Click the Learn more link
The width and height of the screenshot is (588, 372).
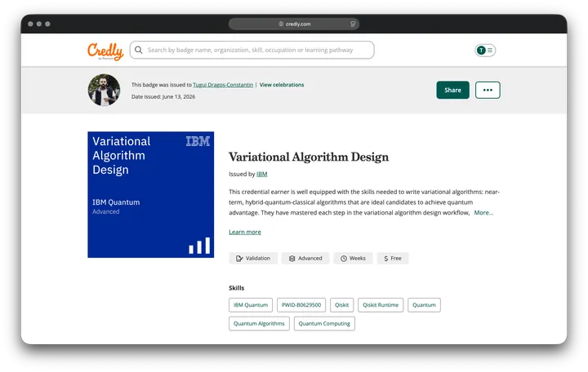pyautogui.click(x=245, y=232)
